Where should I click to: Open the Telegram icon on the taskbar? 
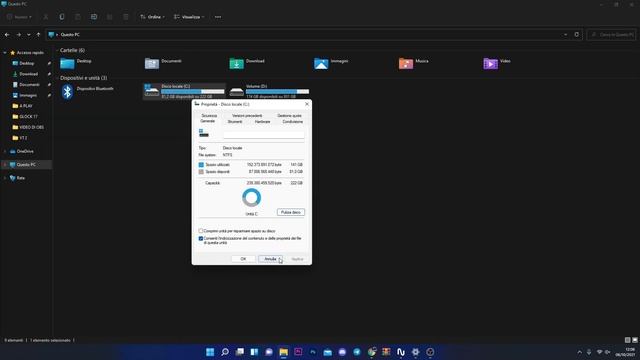(x=357, y=352)
